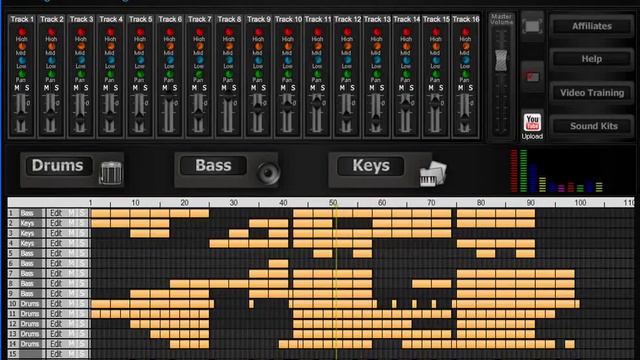The width and height of the screenshot is (640, 360).
Task: Click Track 12 green Pan knob
Action: (x=347, y=74)
